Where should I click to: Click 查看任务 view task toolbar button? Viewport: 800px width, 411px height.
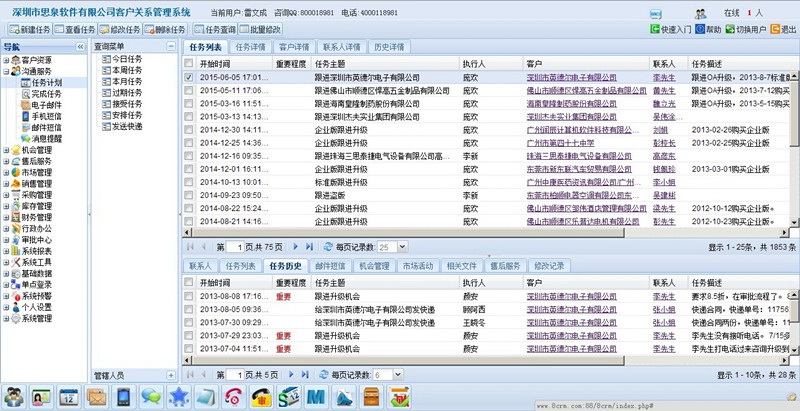tap(74, 30)
